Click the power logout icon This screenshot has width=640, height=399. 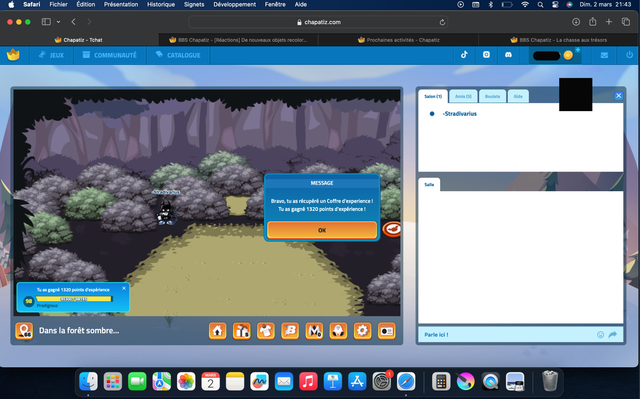(x=629, y=55)
